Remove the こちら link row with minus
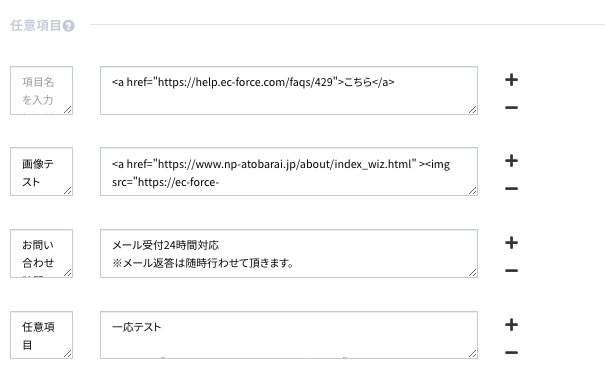This screenshot has height=383, width=605. click(x=511, y=108)
